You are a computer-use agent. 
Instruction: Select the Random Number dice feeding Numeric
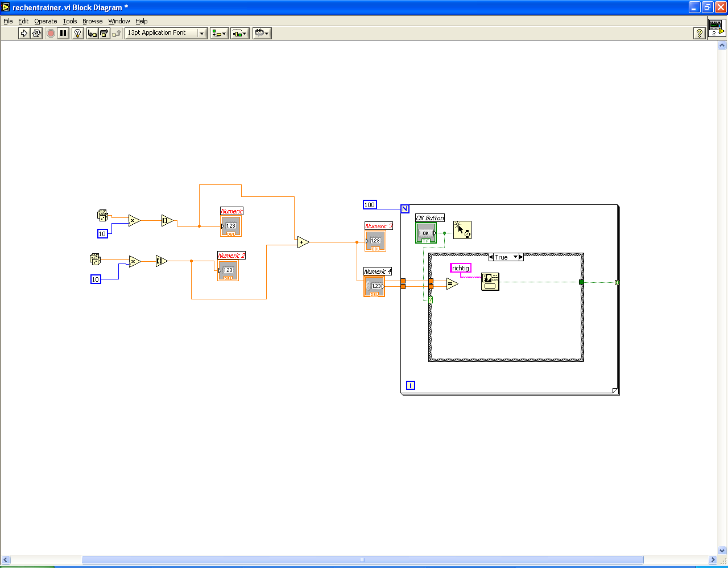102,215
